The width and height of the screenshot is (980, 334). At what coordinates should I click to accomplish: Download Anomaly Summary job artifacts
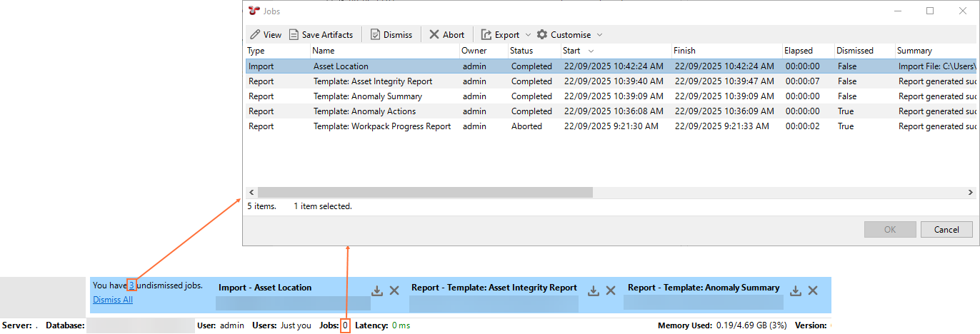pyautogui.click(x=796, y=290)
